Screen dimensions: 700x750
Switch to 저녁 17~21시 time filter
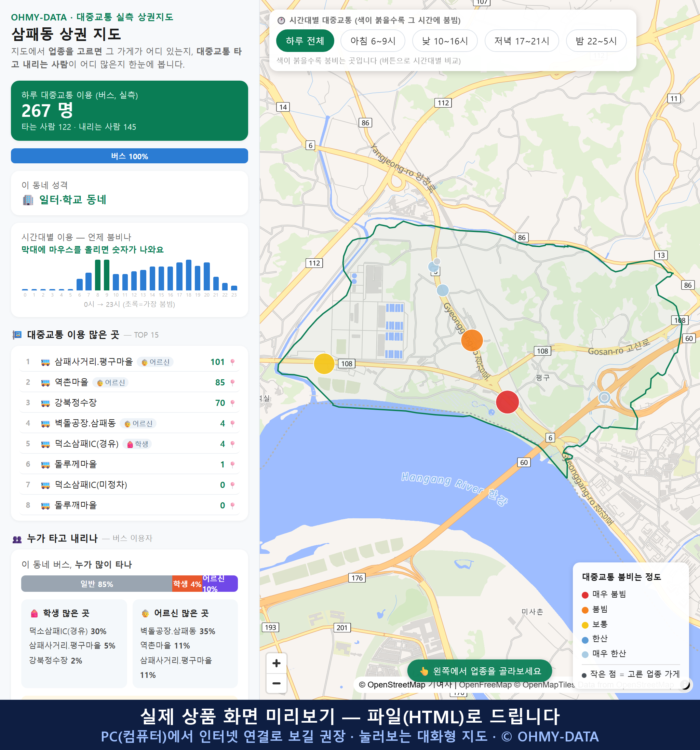click(x=522, y=41)
